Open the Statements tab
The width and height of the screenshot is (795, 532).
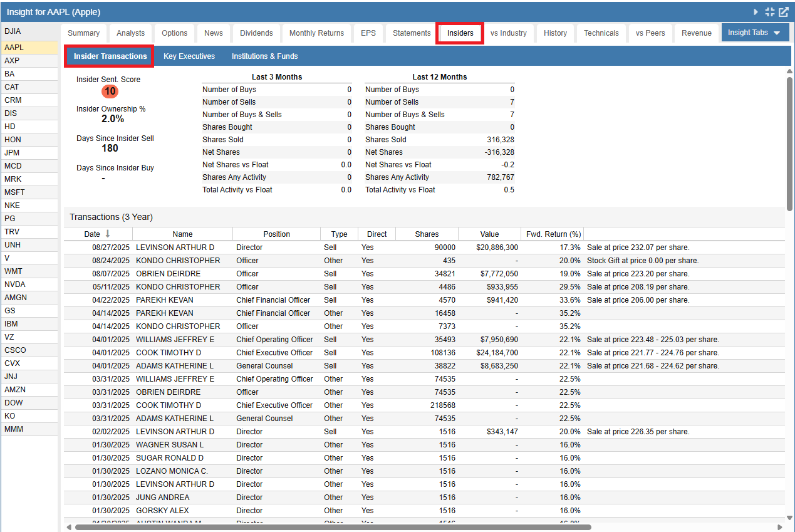(x=412, y=33)
